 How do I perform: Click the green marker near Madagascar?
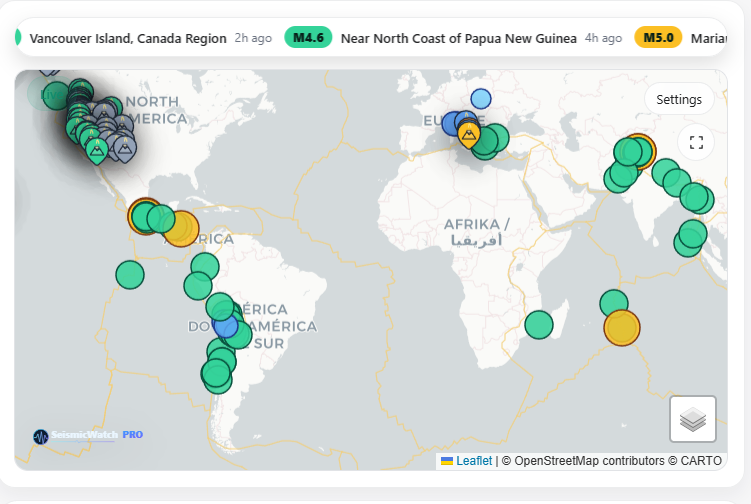(539, 324)
